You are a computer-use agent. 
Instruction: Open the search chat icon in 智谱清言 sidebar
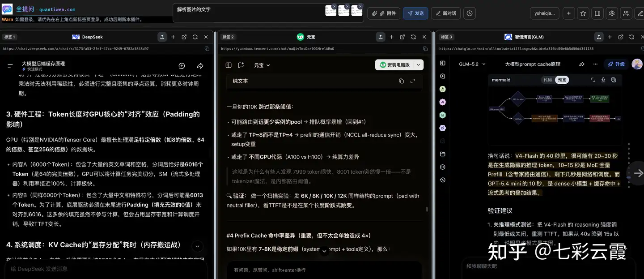click(x=443, y=77)
